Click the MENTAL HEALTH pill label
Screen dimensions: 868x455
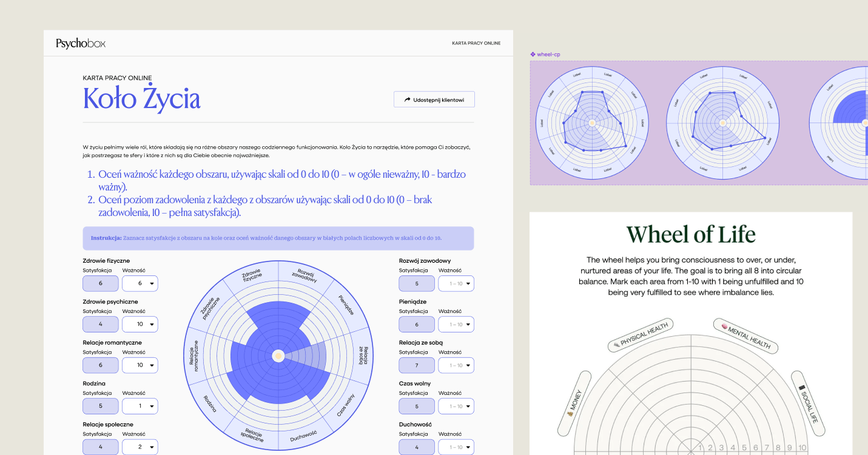(x=745, y=335)
